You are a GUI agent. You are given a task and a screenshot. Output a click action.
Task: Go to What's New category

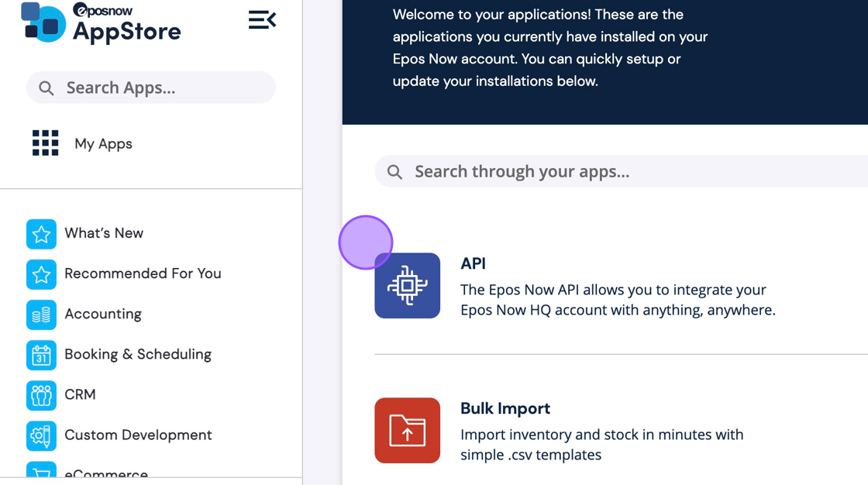coord(104,233)
